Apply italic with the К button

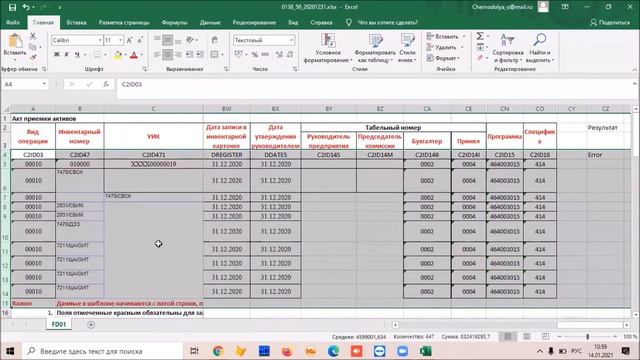[67, 54]
